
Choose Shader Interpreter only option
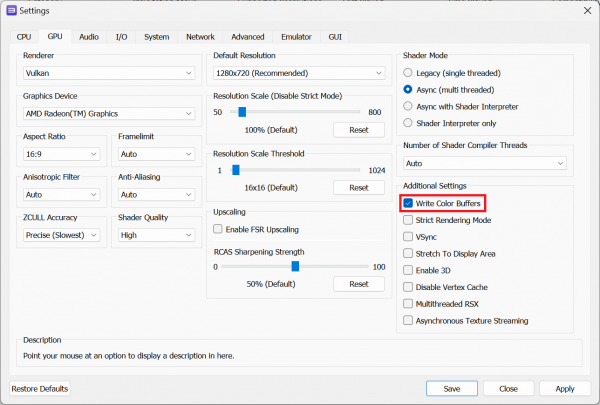(x=408, y=122)
